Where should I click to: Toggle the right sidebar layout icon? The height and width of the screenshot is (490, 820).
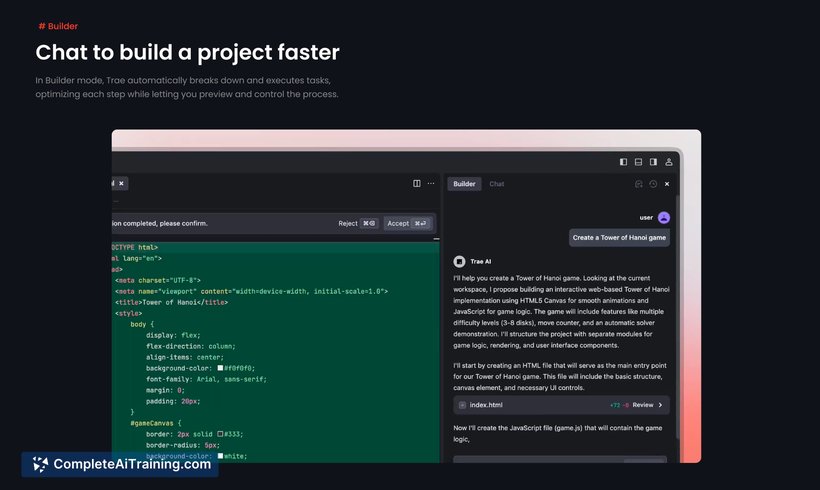pyautogui.click(x=653, y=162)
